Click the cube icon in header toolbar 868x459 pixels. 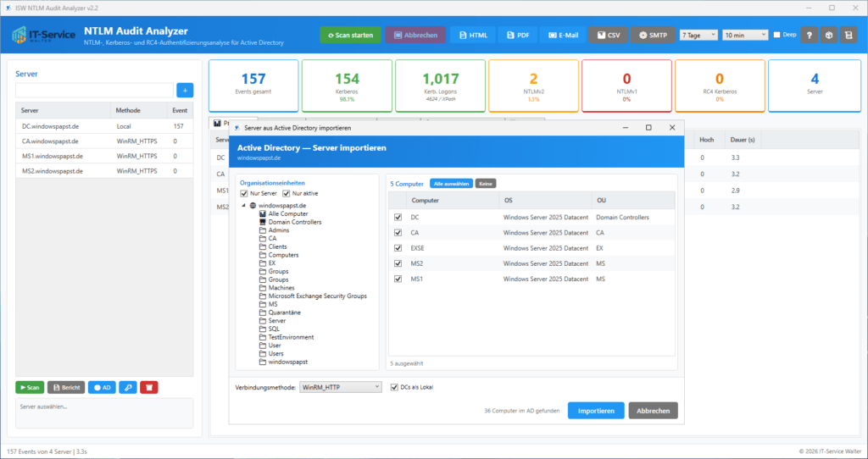[x=829, y=35]
